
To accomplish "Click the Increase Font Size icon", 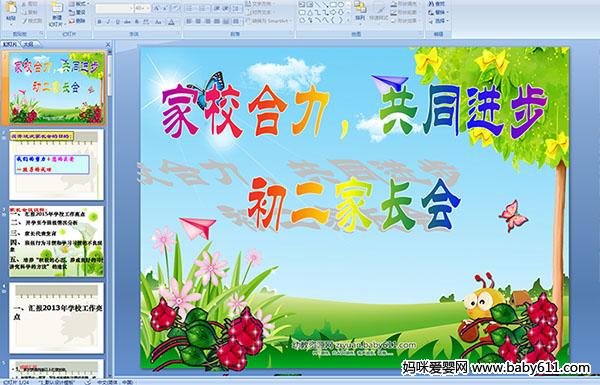I will [157, 8].
